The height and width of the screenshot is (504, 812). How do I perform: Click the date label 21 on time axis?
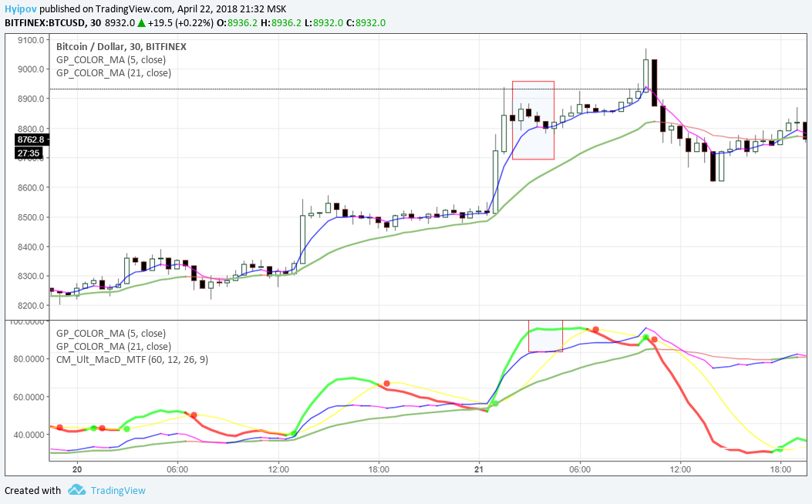pos(479,469)
